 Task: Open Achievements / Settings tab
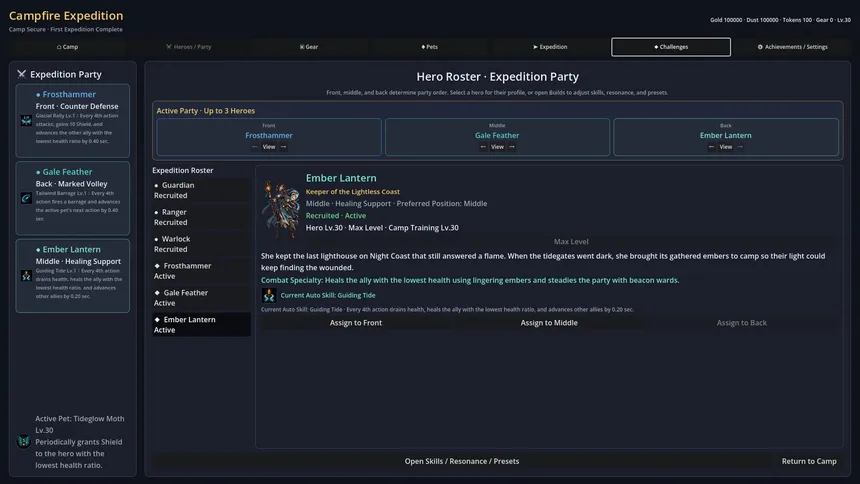click(x=792, y=47)
